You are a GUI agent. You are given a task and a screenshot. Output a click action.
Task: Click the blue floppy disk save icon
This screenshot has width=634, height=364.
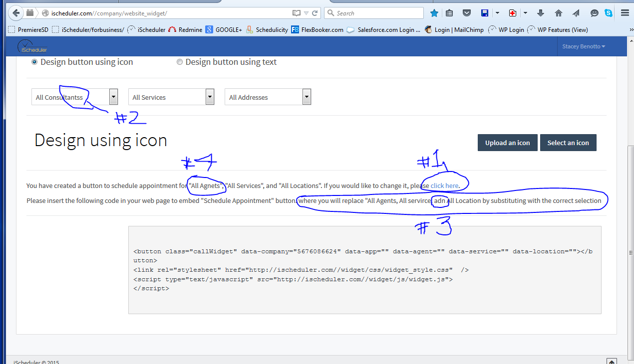point(484,13)
